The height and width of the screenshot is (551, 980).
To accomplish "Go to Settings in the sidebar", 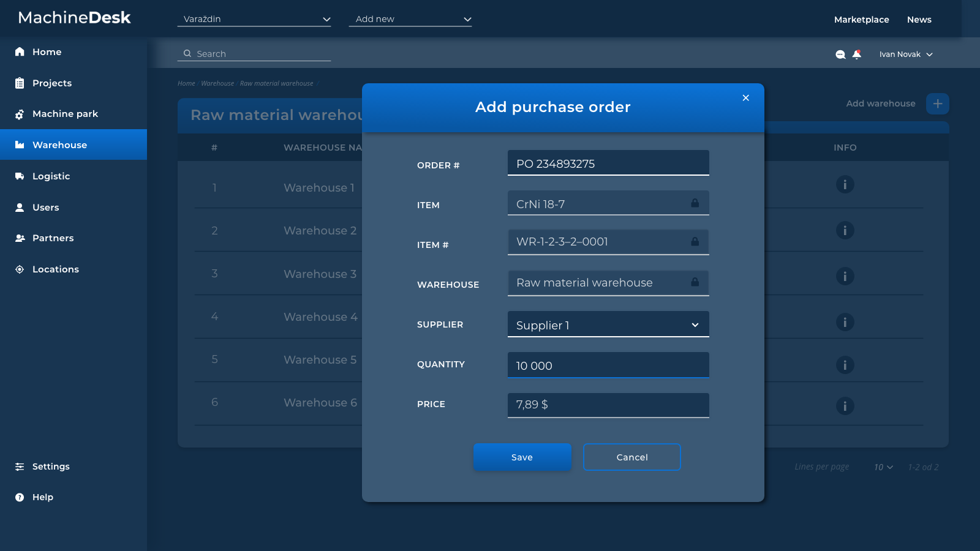I will click(x=51, y=467).
